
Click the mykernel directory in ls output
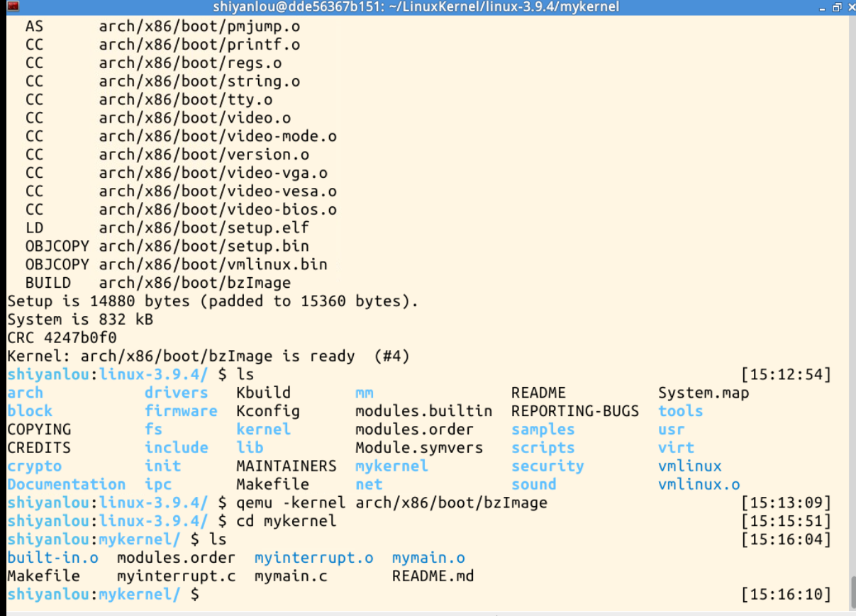pyautogui.click(x=391, y=466)
